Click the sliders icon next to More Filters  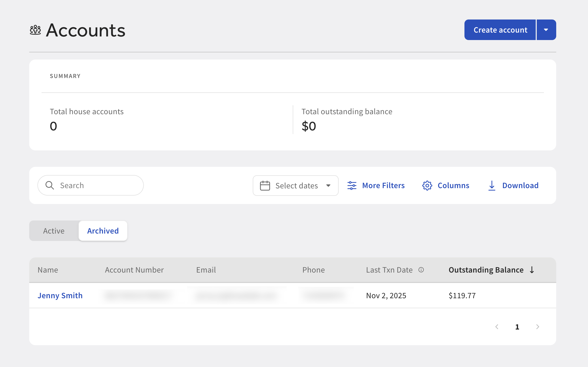352,185
